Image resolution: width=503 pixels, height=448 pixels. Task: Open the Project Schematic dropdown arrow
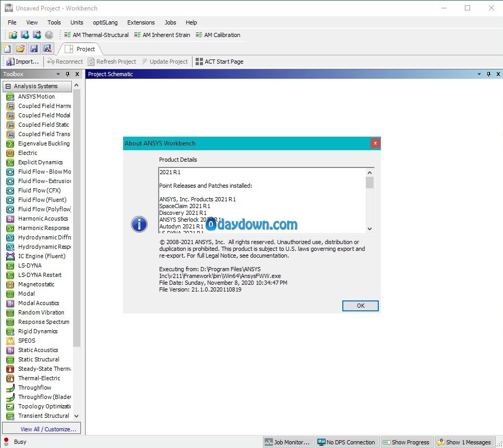[480, 74]
